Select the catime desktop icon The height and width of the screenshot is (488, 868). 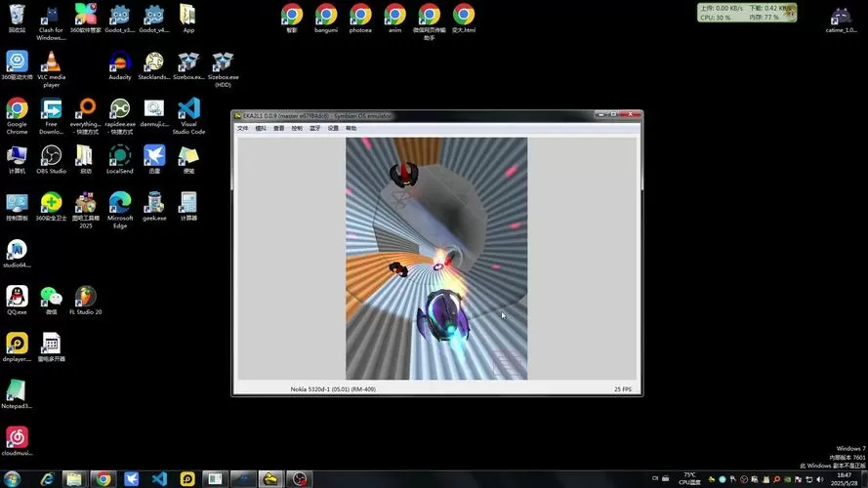[841, 19]
